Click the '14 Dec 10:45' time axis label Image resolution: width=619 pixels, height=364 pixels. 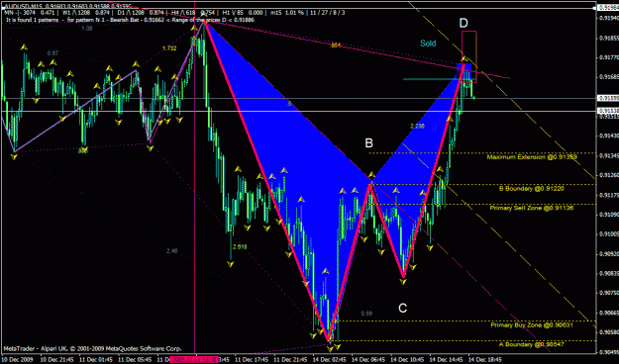[x=407, y=360]
